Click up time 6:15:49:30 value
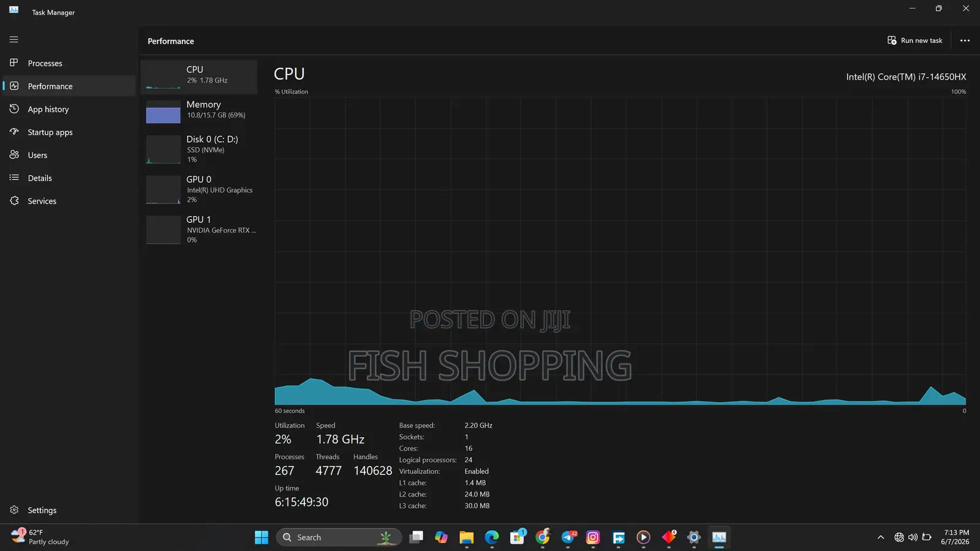 (301, 502)
